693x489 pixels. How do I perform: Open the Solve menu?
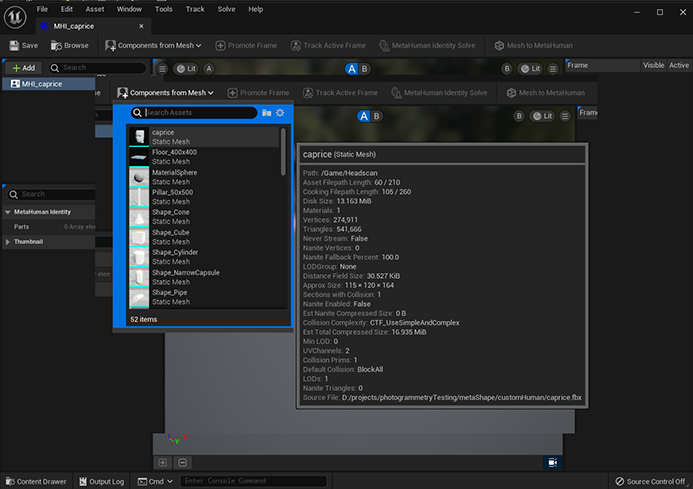225,9
